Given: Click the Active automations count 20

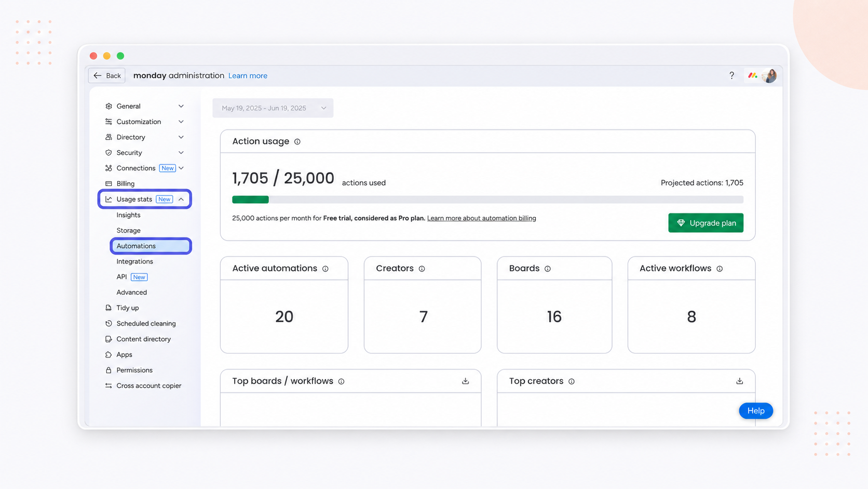Looking at the screenshot, I should 284,317.
